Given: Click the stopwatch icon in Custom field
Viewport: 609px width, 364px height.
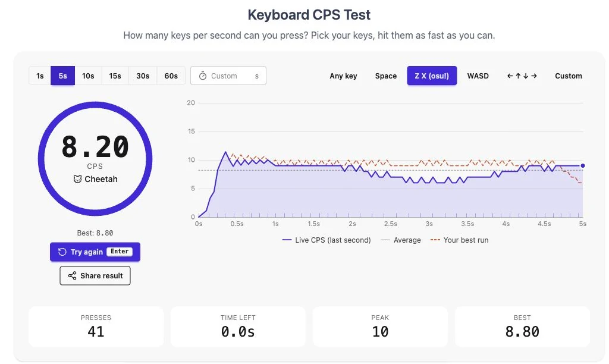Looking at the screenshot, I should (x=203, y=76).
